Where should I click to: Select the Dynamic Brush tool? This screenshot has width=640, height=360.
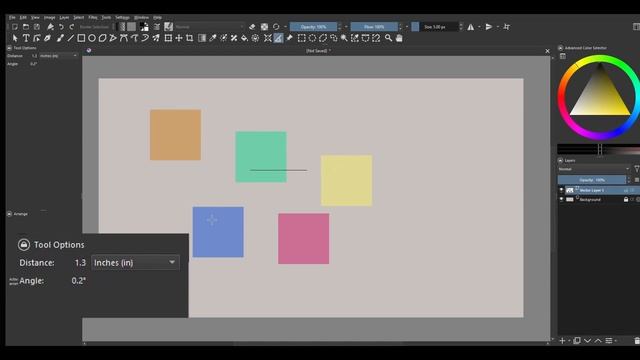click(x=145, y=38)
